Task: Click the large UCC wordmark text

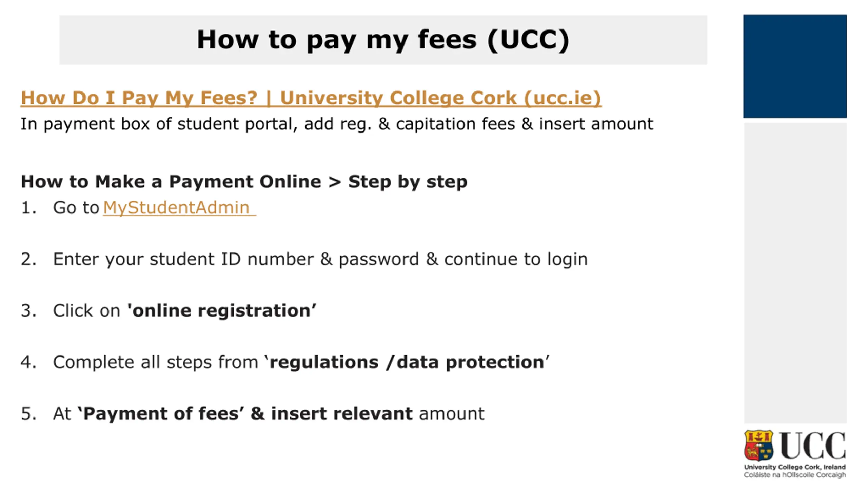Action: [812, 446]
